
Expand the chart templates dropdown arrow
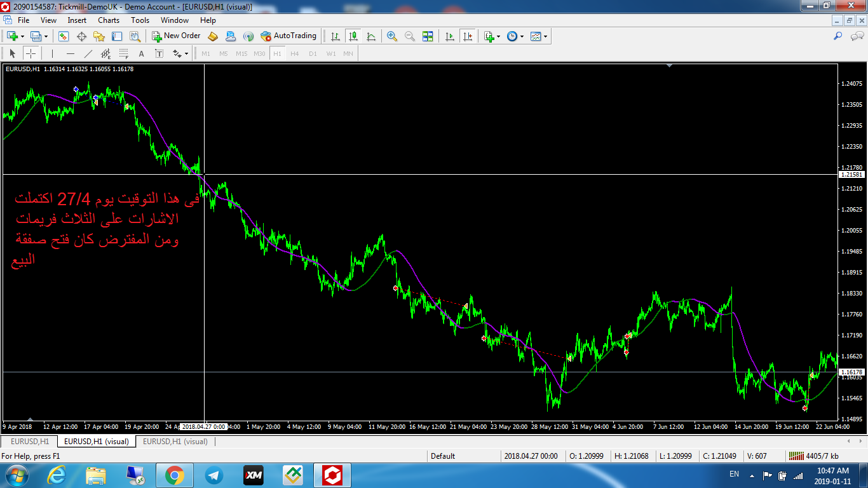[x=546, y=37]
